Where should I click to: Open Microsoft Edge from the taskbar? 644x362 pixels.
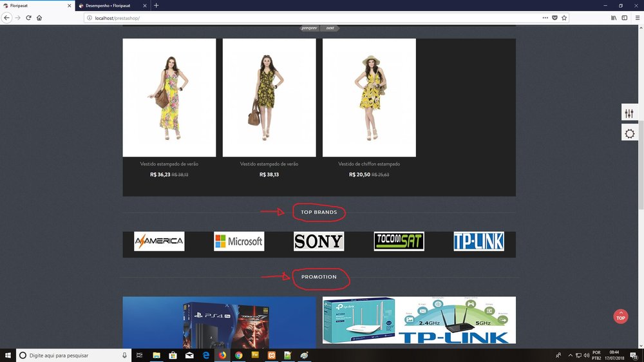click(206, 356)
